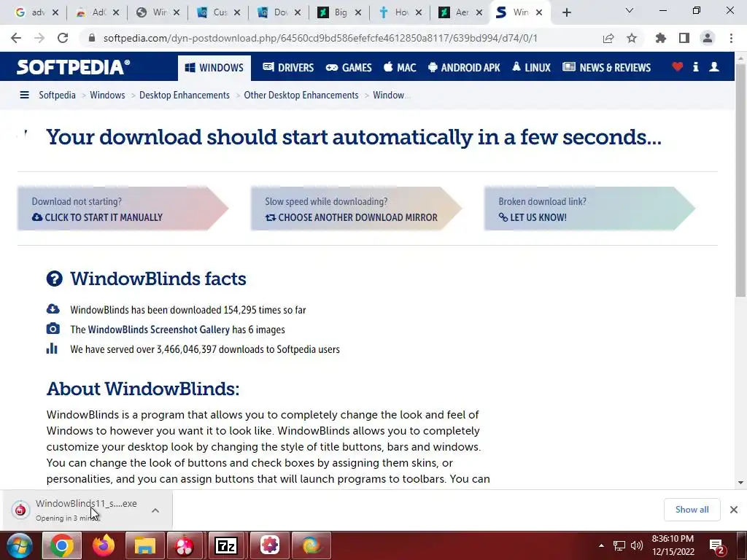The width and height of the screenshot is (747, 560).
Task: Open the notification center icon
Action: pyautogui.click(x=717, y=547)
